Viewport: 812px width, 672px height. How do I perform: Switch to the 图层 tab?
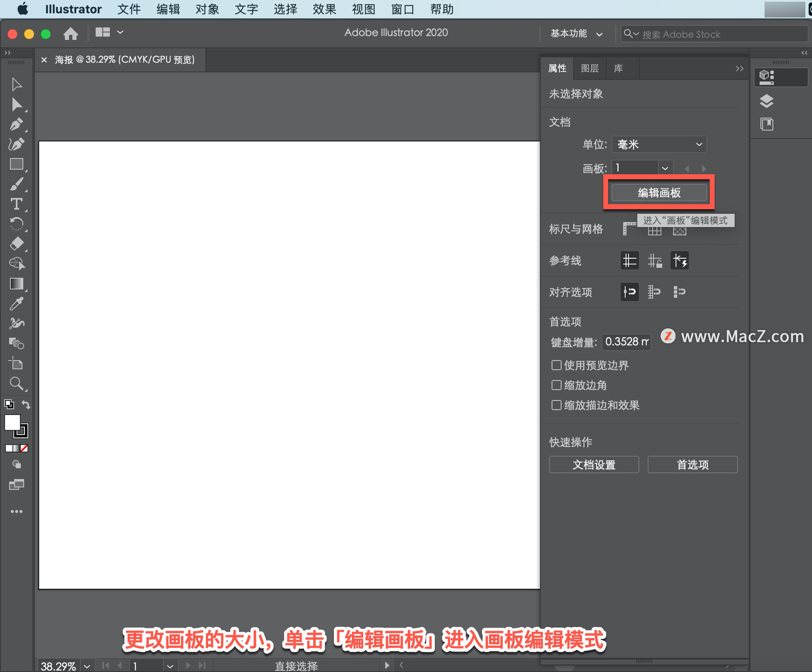590,68
